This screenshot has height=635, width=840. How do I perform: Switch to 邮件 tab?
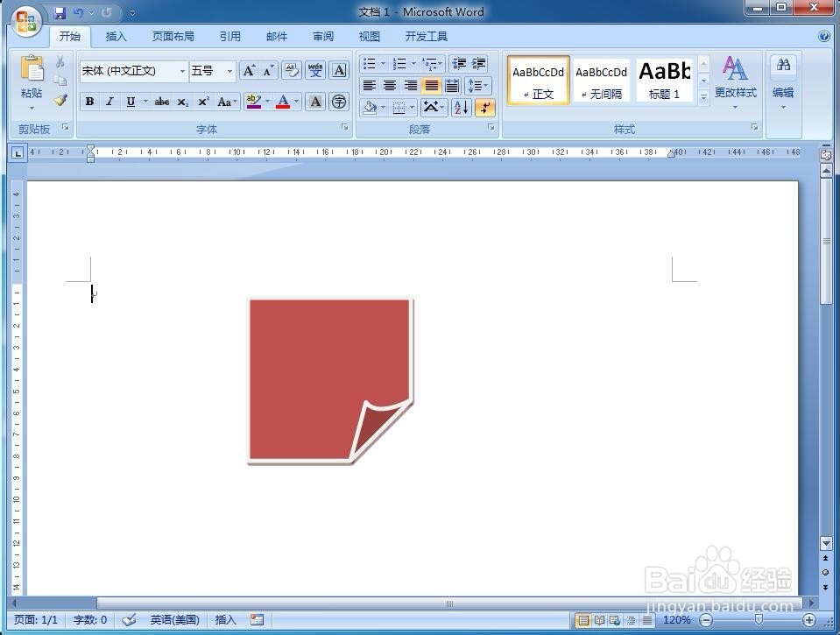277,37
